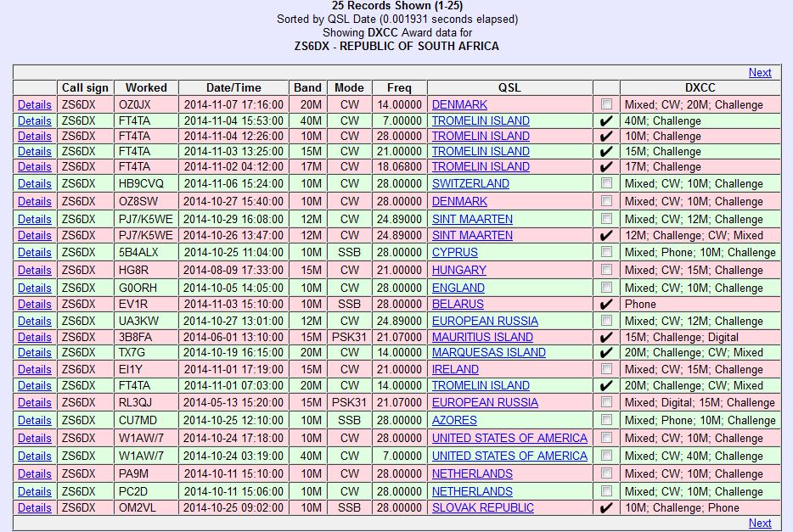Viewport: 793px width, 532px height.
Task: Click the Freq column header
Action: [399, 88]
